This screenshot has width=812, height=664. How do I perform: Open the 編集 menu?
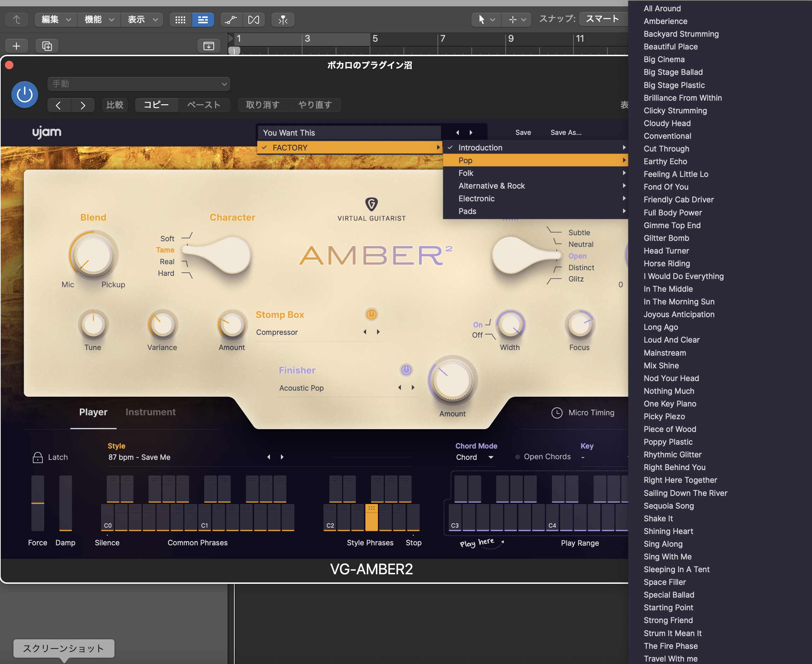click(x=56, y=19)
